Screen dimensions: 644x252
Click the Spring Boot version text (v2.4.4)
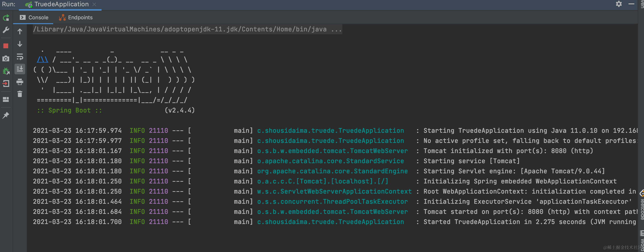(x=180, y=110)
